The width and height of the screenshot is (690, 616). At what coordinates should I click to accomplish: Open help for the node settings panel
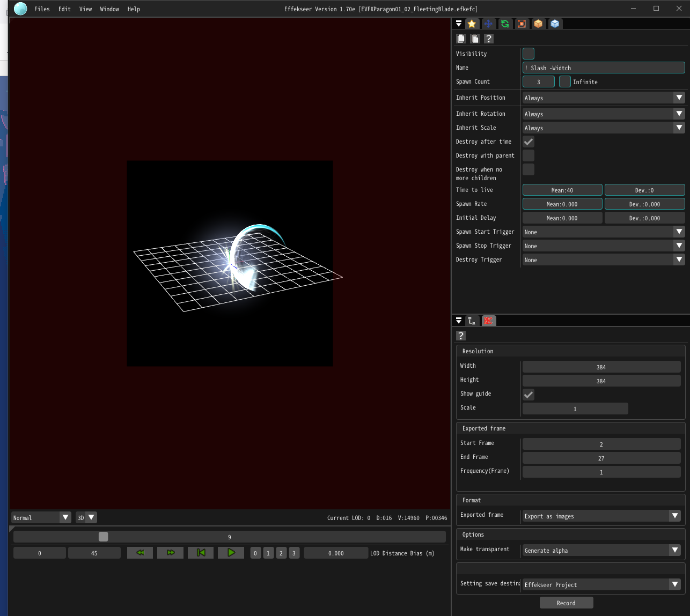489,39
